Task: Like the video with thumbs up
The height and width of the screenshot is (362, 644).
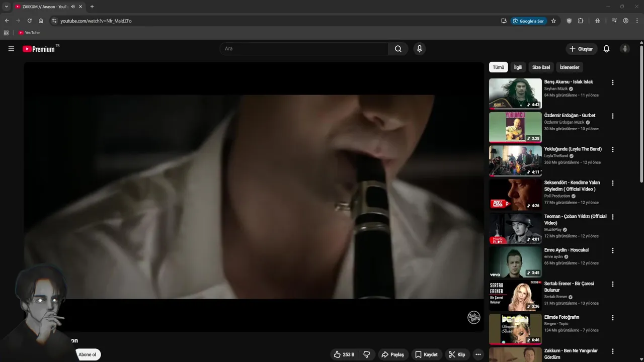Action: (x=344, y=354)
